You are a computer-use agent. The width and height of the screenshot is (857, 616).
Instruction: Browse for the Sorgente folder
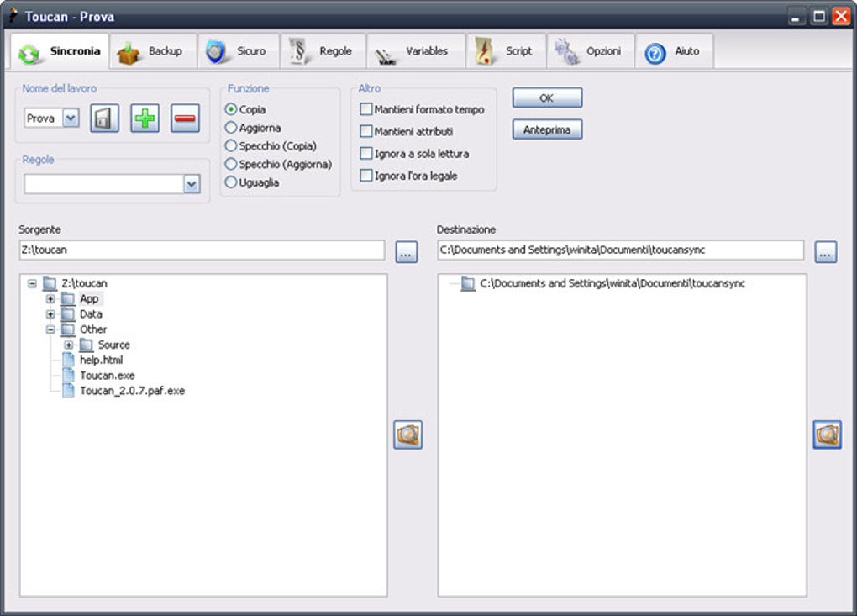[406, 252]
